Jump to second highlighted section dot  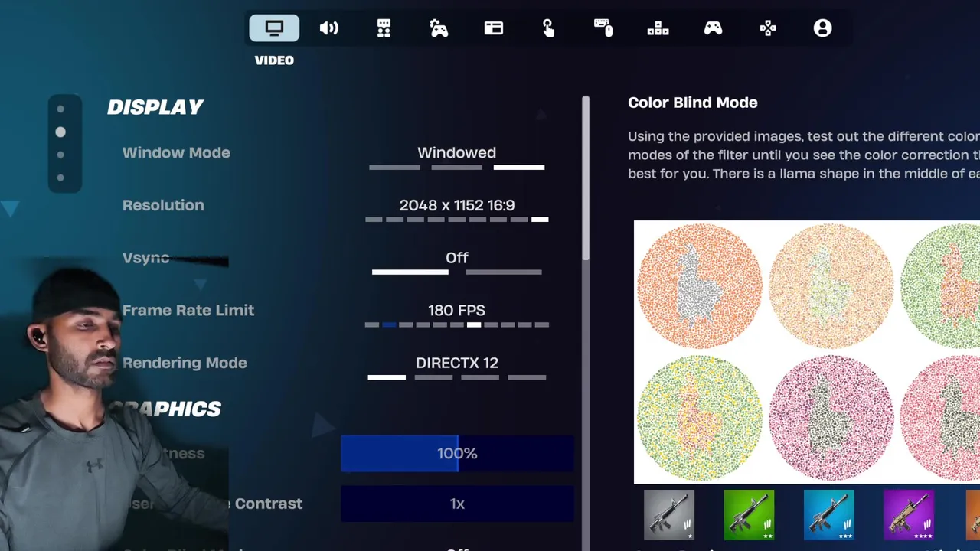point(60,132)
